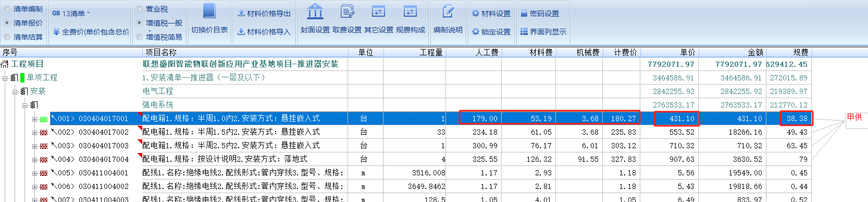The image size is (868, 202).
Task: Open 封面设置 building icon
Action: (x=315, y=11)
